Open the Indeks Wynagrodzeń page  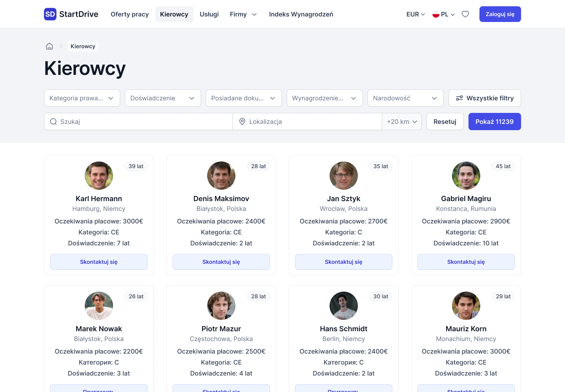click(x=301, y=14)
